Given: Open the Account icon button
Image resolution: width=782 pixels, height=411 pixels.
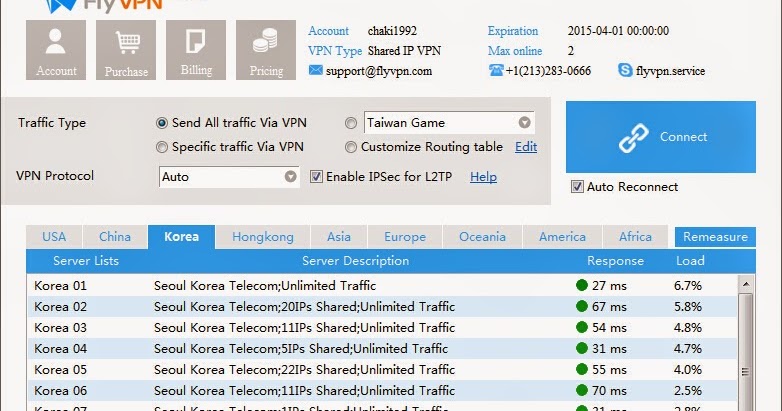Looking at the screenshot, I should [x=56, y=50].
